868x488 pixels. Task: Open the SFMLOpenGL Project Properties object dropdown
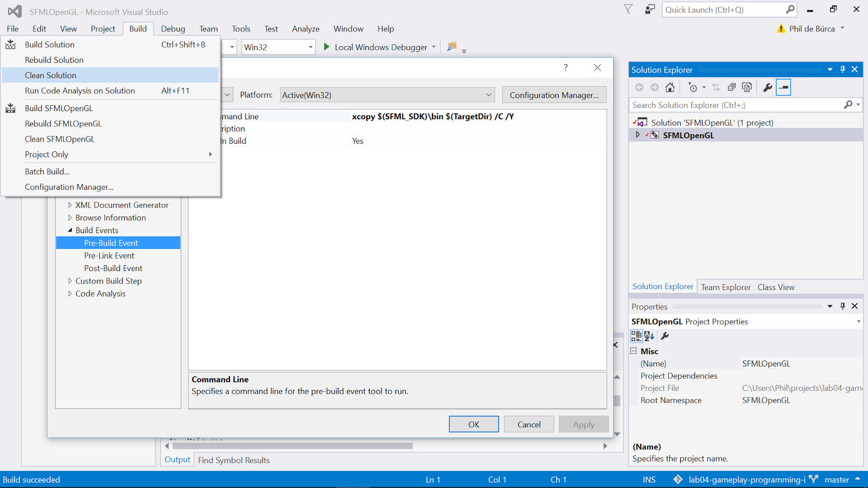[858, 322]
